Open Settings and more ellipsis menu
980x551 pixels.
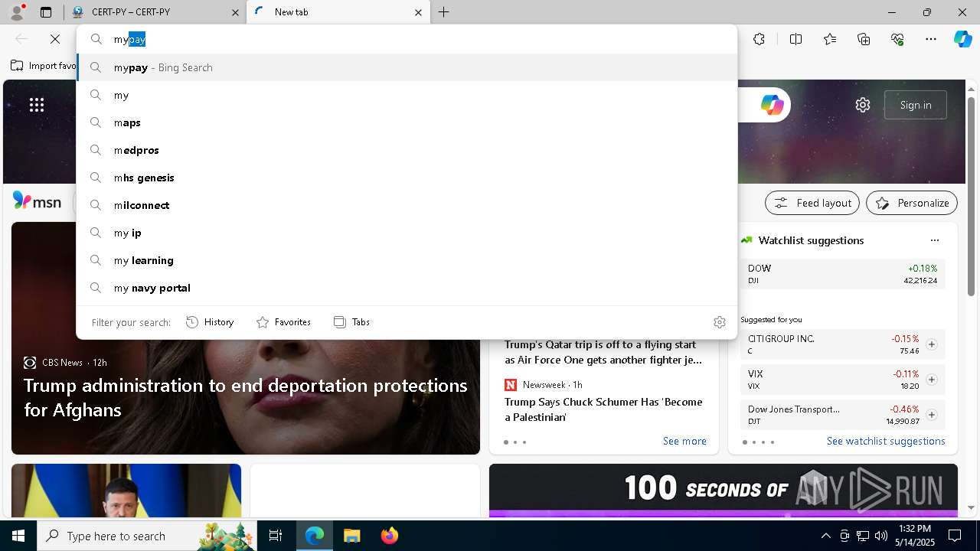coord(931,39)
